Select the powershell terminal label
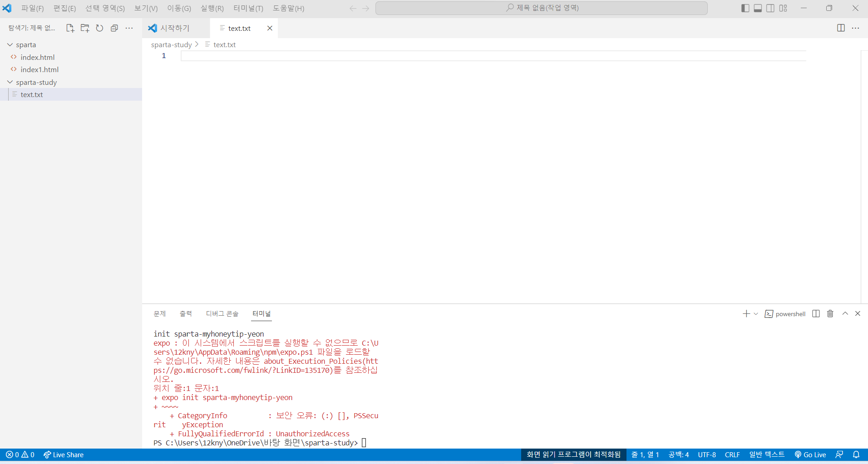The width and height of the screenshot is (868, 464). [x=785, y=314]
